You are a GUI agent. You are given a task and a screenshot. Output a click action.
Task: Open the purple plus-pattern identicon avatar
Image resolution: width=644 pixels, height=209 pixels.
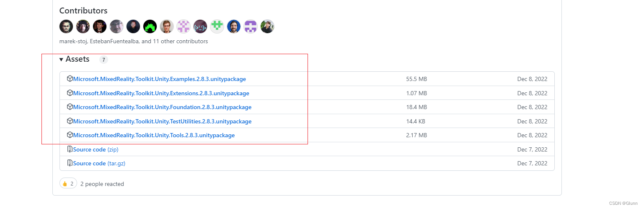click(251, 26)
